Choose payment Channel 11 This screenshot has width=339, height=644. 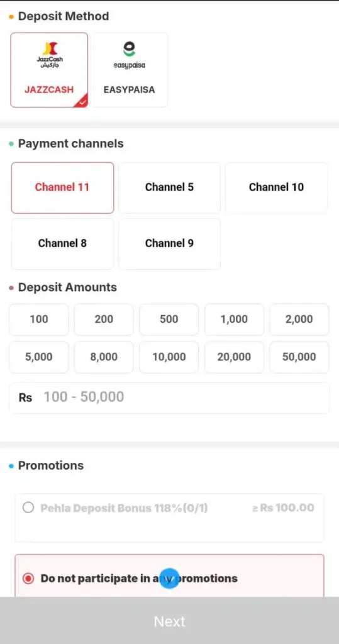(62, 187)
